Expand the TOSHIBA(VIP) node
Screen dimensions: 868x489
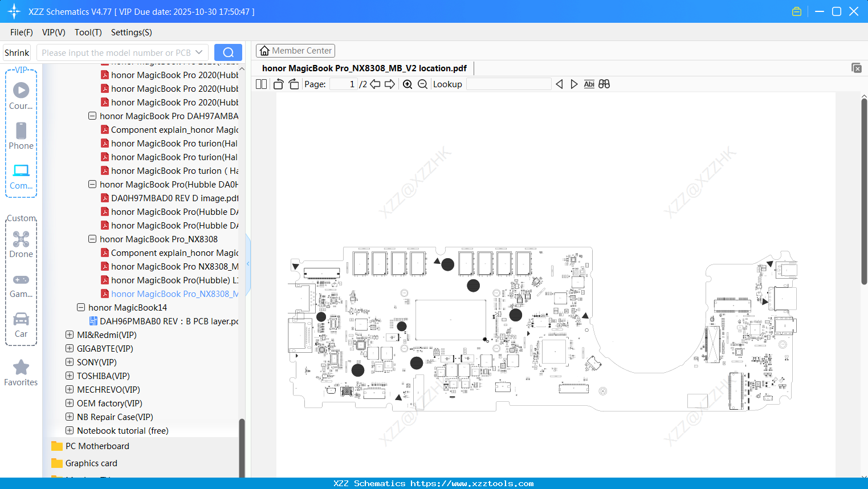click(70, 376)
